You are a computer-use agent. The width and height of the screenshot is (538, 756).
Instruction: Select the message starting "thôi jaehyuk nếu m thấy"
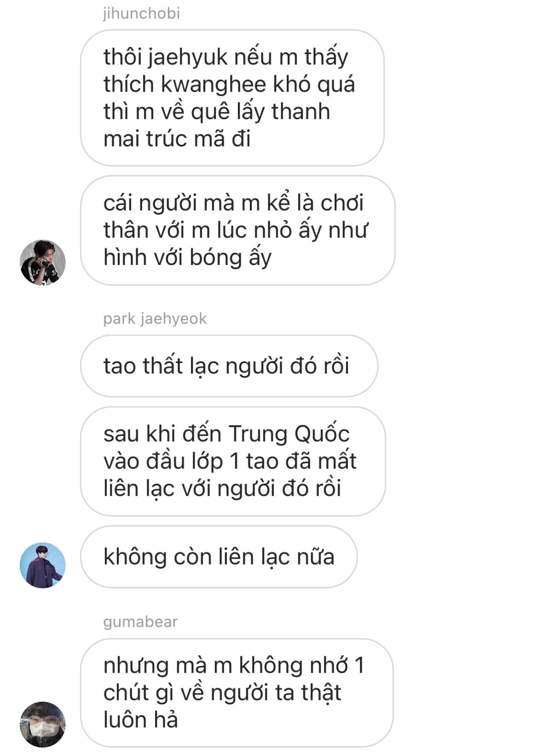(x=232, y=98)
